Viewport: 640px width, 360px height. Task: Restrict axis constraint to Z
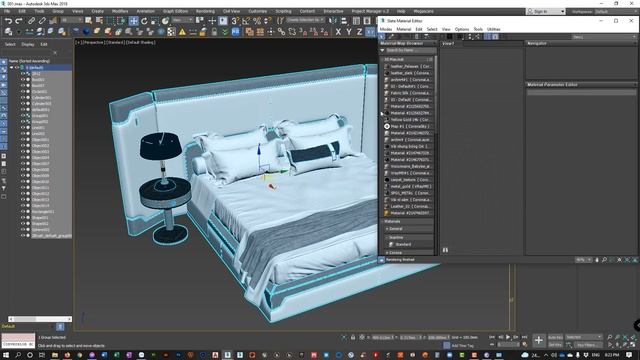coord(359,32)
